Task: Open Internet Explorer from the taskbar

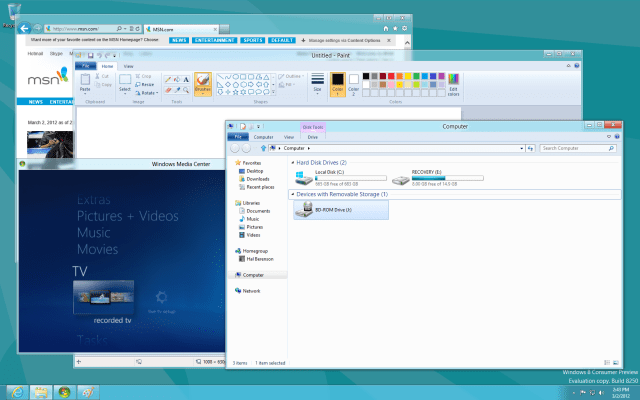Action: [x=17, y=390]
